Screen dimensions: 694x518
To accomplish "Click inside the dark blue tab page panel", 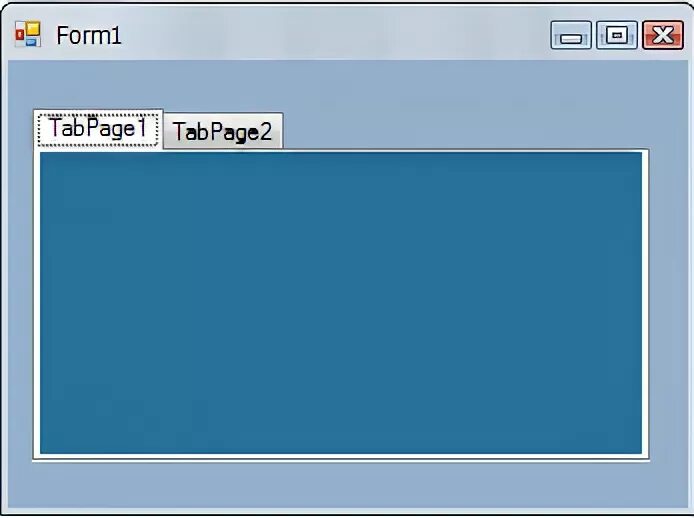I will (341, 303).
